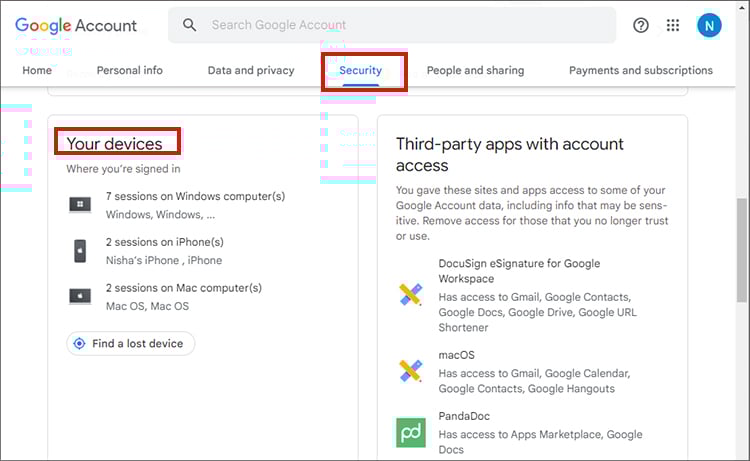Click the iPhone device icon
The width and height of the screenshot is (750, 461).
click(x=80, y=250)
